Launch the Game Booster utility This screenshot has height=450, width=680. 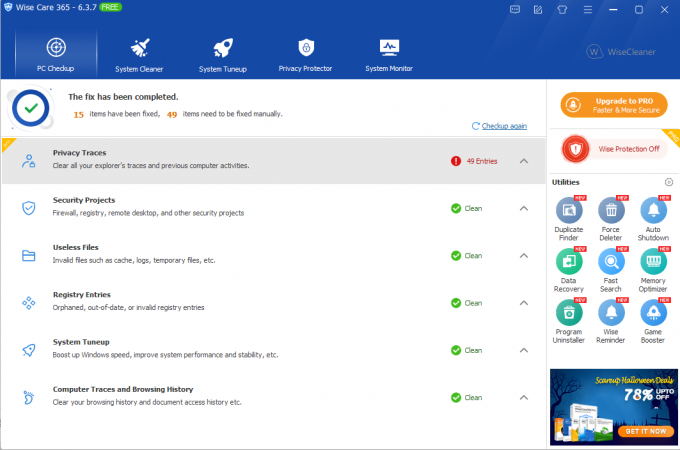click(653, 321)
